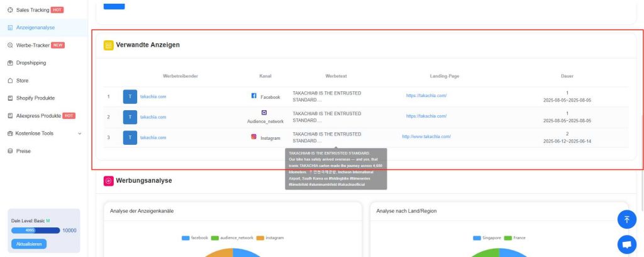Click the yellow Verwandte Anzeigen section icon
Image resolution: width=644 pixels, height=257 pixels.
[x=108, y=45]
